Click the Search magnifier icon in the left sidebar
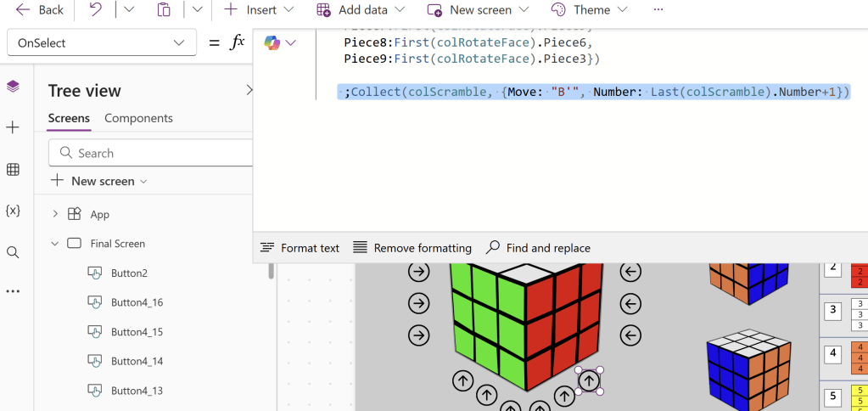The image size is (868, 411). coord(13,252)
